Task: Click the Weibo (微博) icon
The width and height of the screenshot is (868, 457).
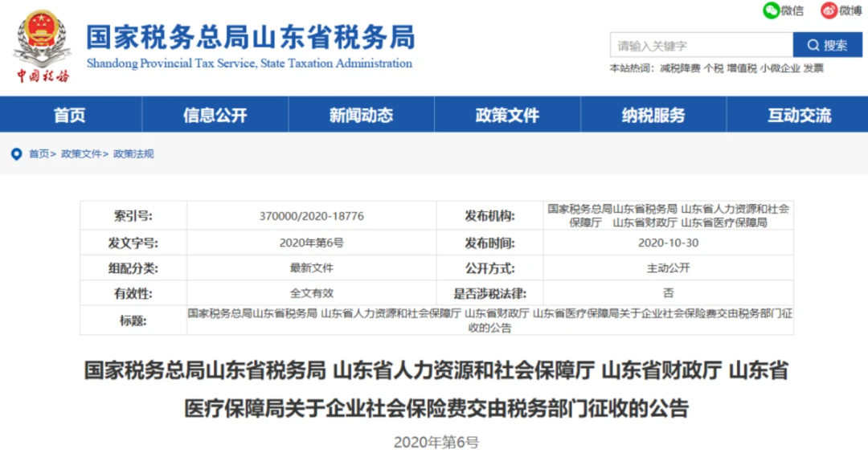Action: (x=829, y=10)
